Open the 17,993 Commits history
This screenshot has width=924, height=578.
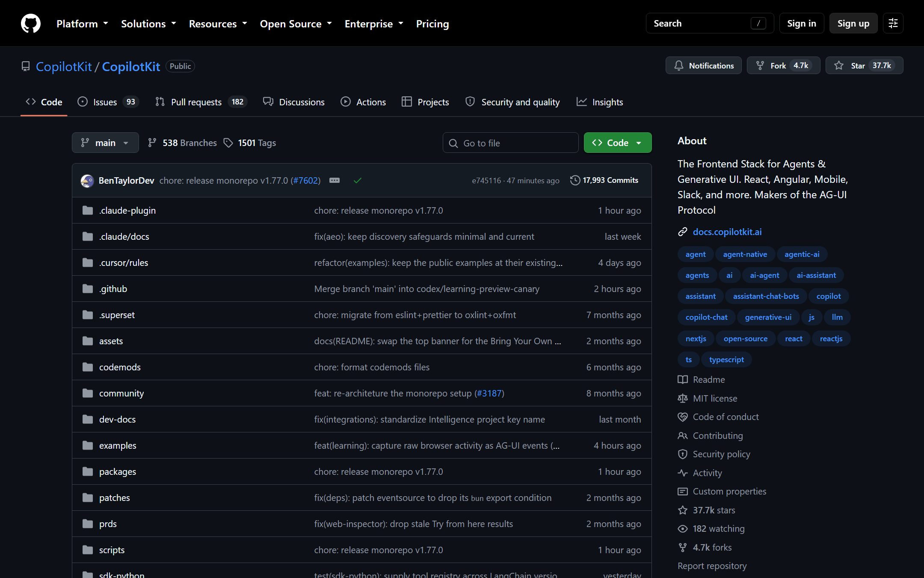[x=604, y=181]
